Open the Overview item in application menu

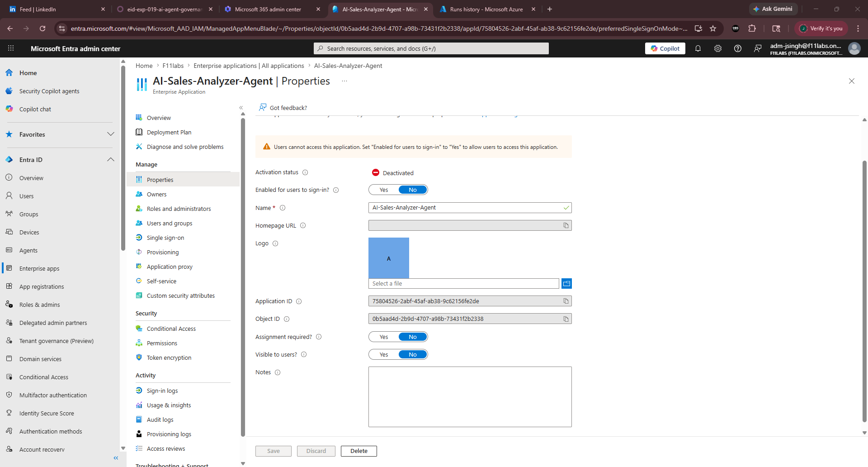point(159,118)
